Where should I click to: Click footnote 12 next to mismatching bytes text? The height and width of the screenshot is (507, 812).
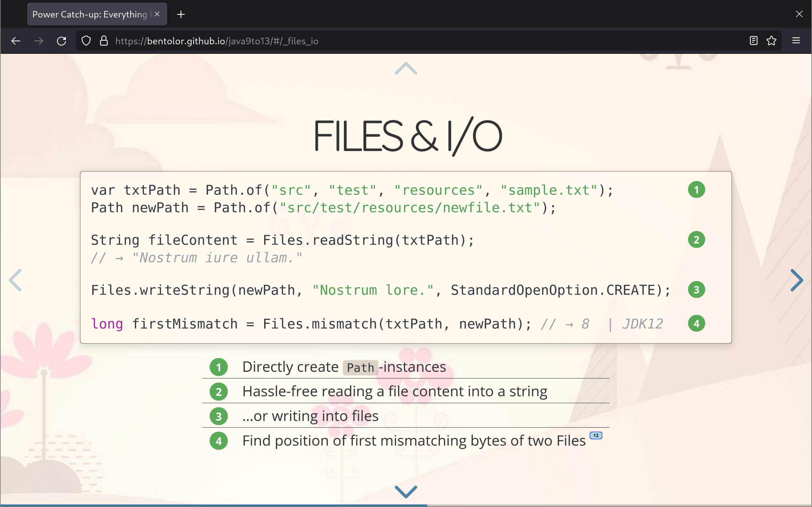pos(596,435)
